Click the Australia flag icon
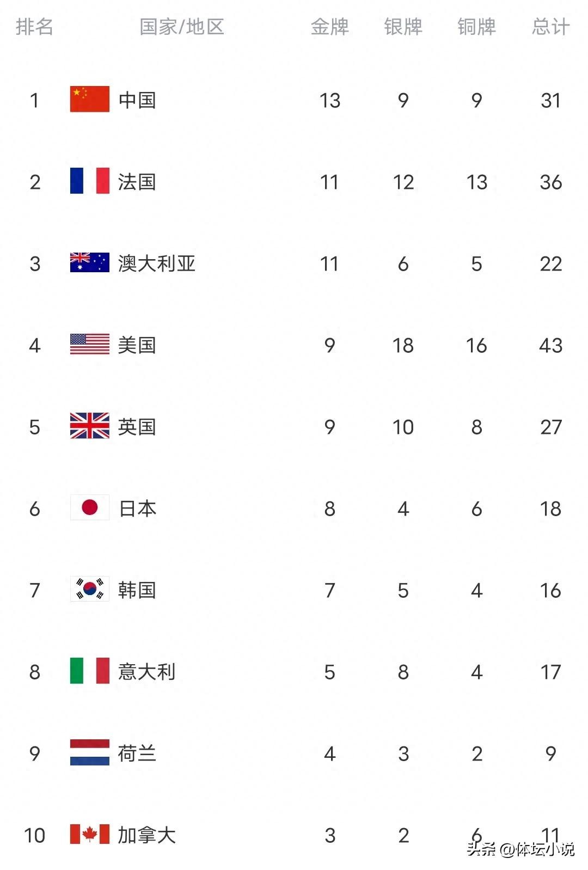Screen dimensions: 588x870 90,262
